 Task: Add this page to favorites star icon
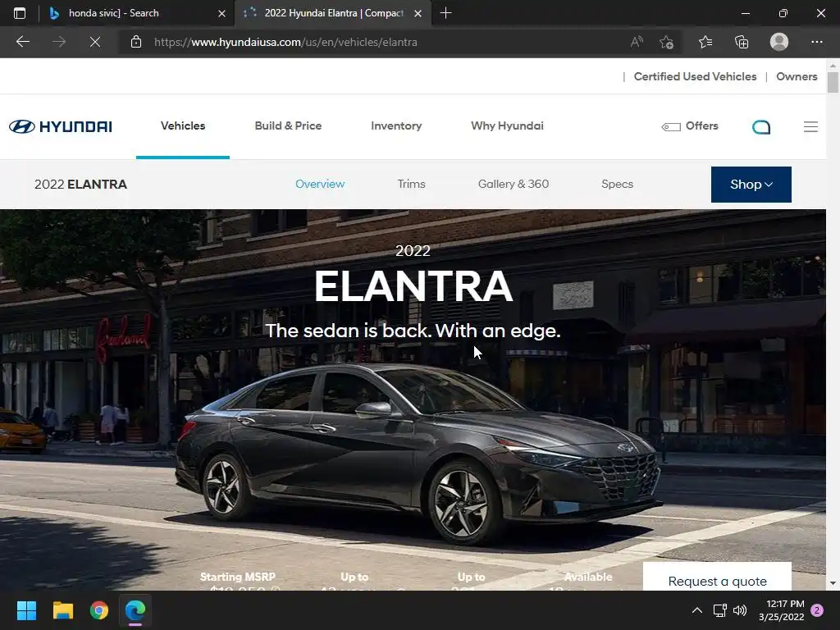click(x=666, y=42)
